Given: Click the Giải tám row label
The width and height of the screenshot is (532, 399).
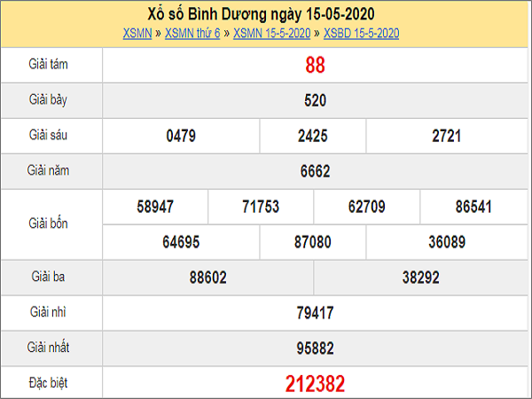Looking at the screenshot, I should [48, 64].
